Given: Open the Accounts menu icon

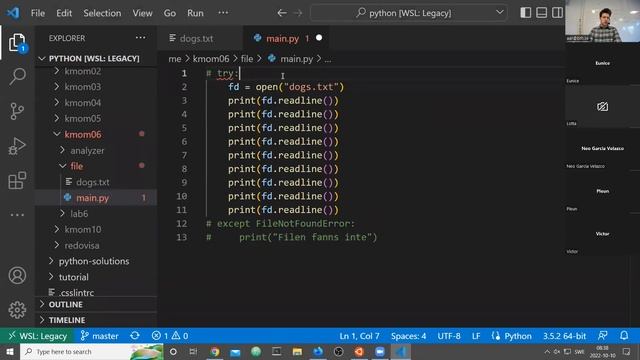Looking at the screenshot, I should 17,276.
